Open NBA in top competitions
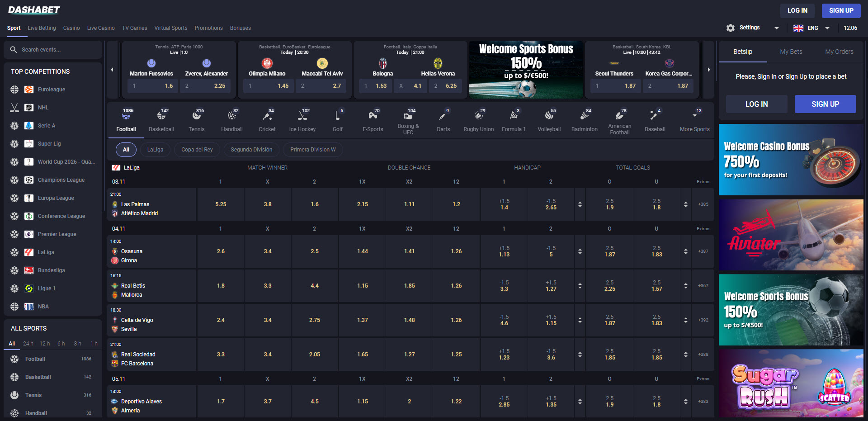Image resolution: width=868 pixels, height=421 pixels. pos(52,307)
